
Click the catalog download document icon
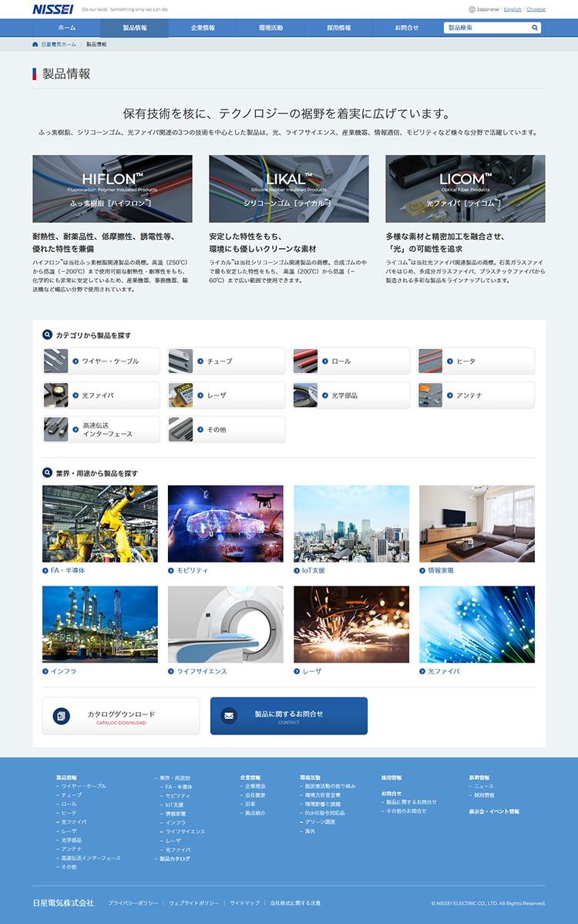tap(61, 716)
